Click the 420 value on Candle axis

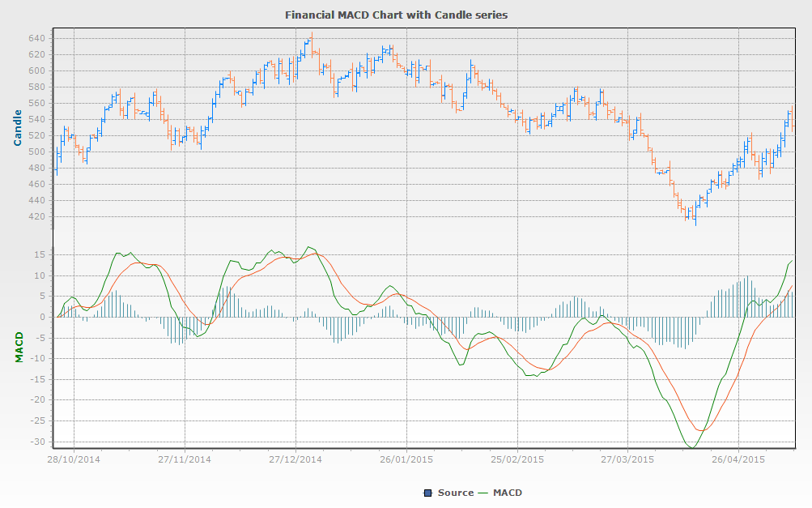(x=37, y=216)
